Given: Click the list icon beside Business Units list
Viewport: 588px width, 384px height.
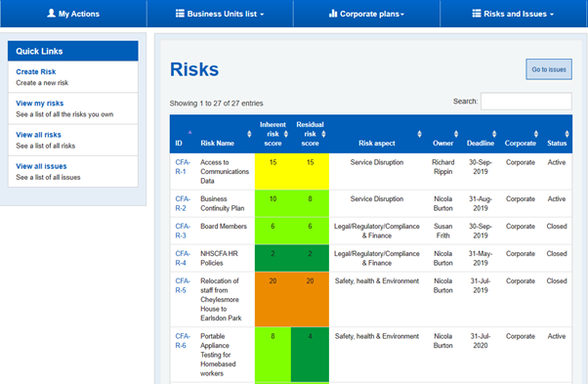Looking at the screenshot, I should coord(180,14).
